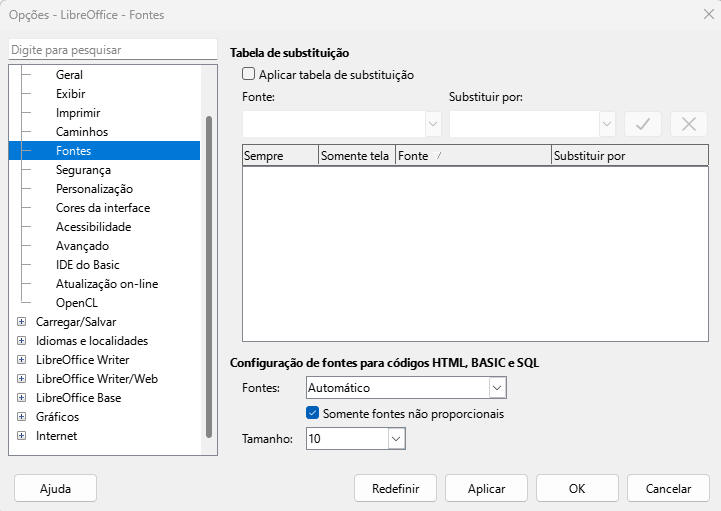Select Caminhos in the options tree

[x=82, y=132]
